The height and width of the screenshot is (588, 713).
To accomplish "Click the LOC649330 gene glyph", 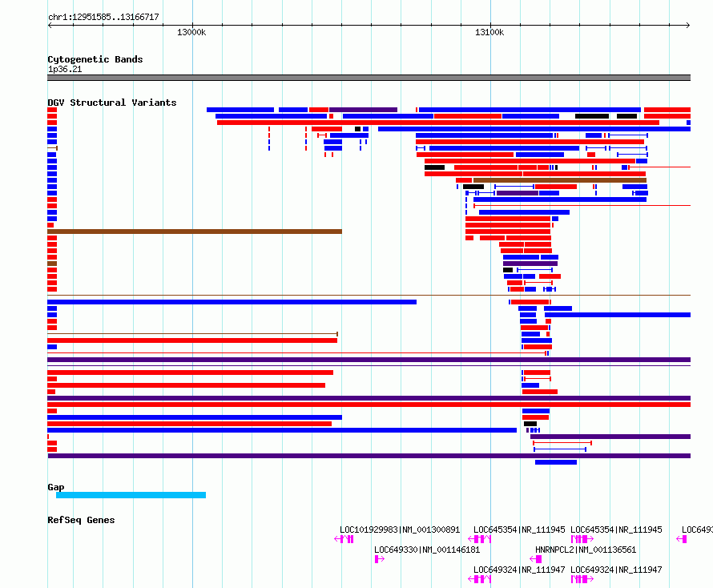I will [x=379, y=559].
